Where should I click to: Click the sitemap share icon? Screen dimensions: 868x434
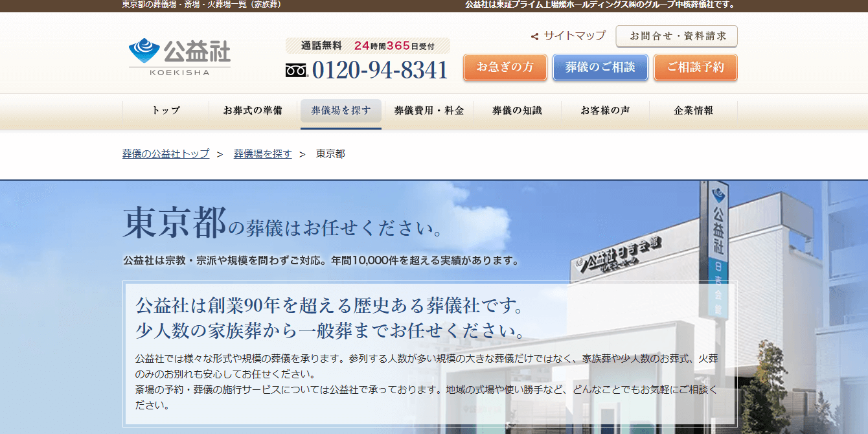(x=535, y=36)
